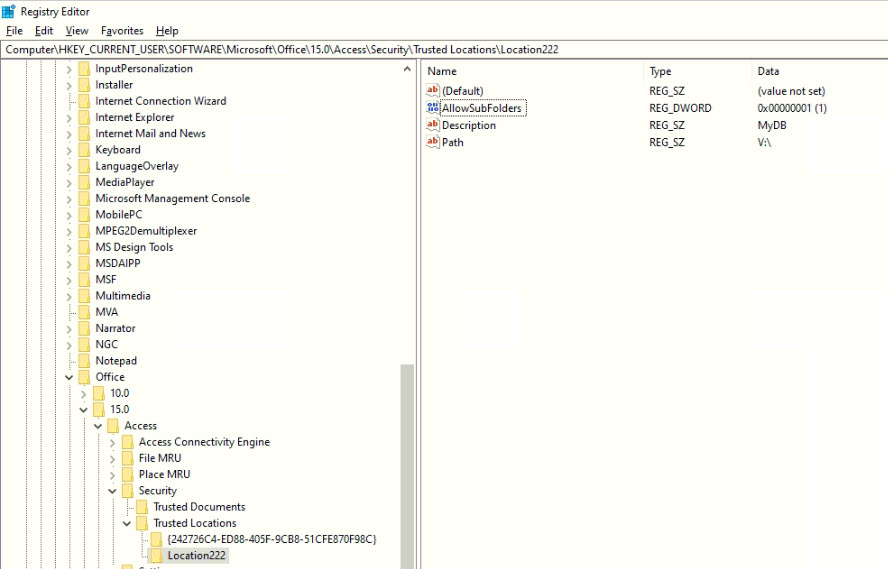Open the Edit menu
The image size is (888, 569).
tap(44, 31)
